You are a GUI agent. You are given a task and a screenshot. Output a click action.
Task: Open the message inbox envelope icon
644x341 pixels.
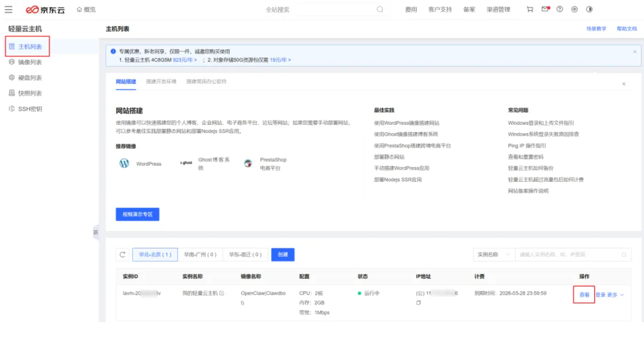click(x=545, y=9)
